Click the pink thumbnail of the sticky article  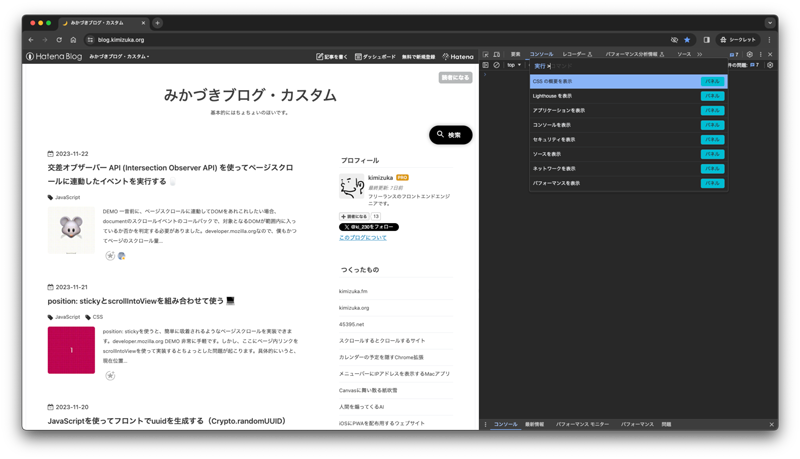(x=71, y=350)
